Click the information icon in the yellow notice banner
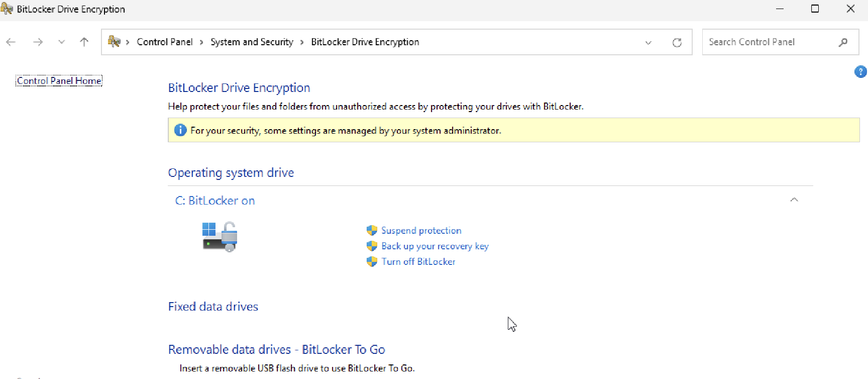Image resolution: width=868 pixels, height=379 pixels. [180, 130]
